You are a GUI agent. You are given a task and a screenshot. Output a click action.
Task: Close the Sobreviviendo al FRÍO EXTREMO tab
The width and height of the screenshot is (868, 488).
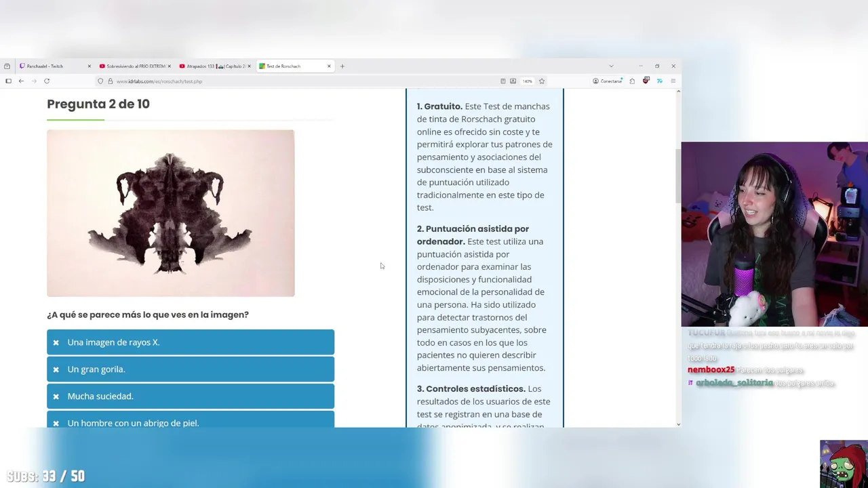point(169,66)
